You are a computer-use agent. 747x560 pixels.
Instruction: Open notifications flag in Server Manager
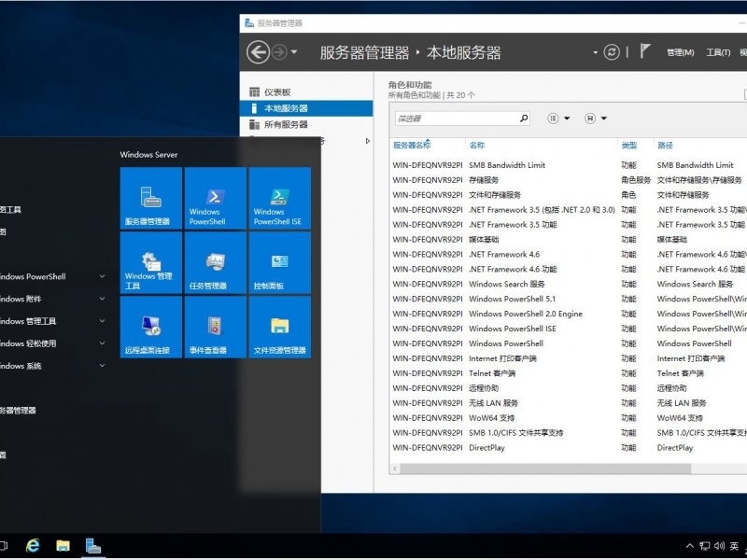click(x=644, y=51)
